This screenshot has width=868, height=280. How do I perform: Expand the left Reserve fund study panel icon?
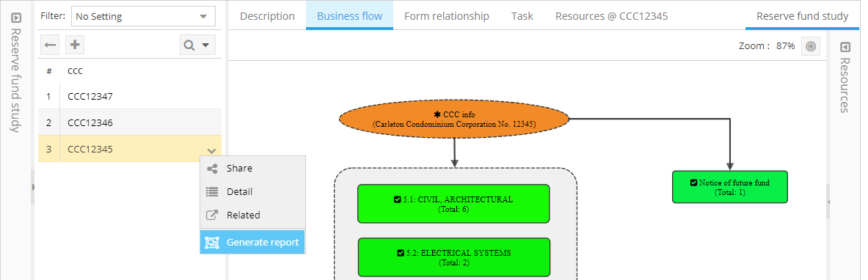(16, 18)
